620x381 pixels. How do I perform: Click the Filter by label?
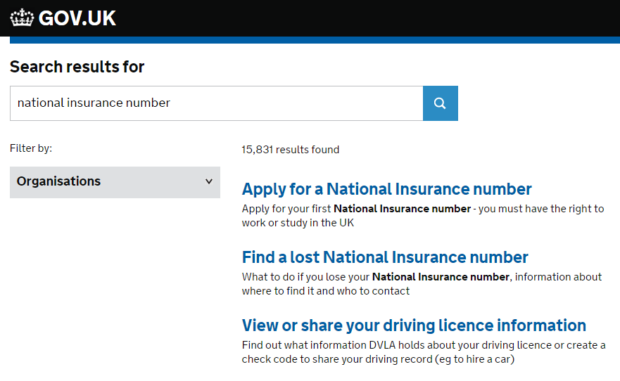(x=31, y=148)
